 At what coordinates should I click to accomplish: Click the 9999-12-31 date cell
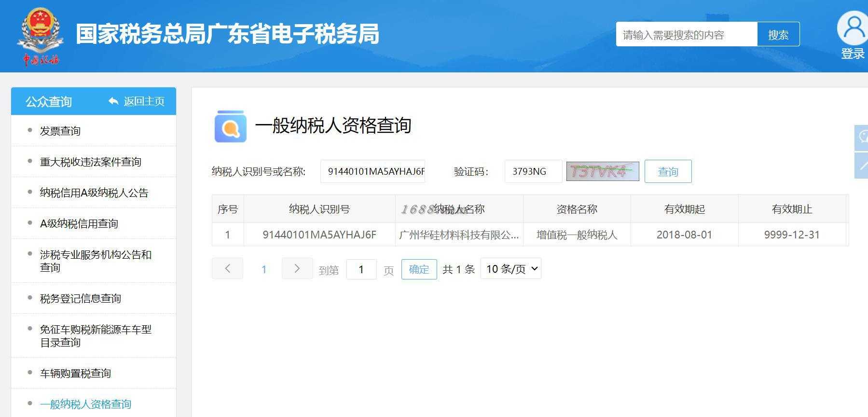(x=792, y=235)
